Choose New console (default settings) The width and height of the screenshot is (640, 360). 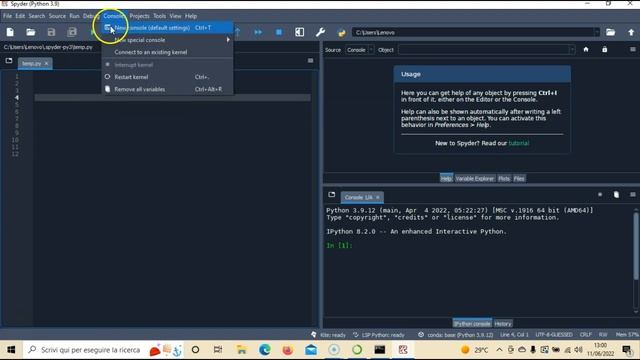[167, 28]
